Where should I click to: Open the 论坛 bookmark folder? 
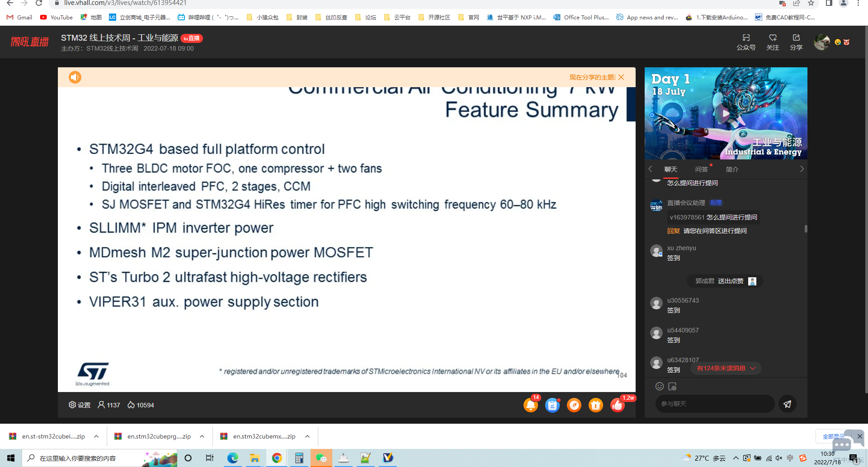point(366,18)
